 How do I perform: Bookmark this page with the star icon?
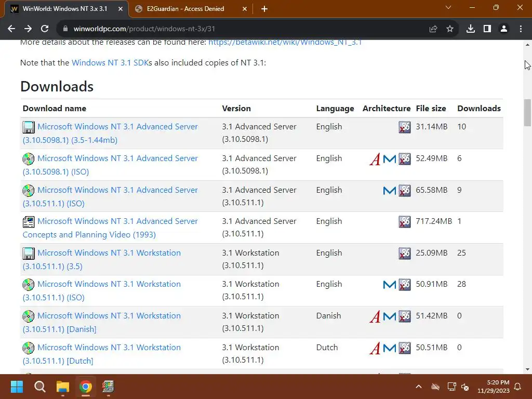coord(450,29)
